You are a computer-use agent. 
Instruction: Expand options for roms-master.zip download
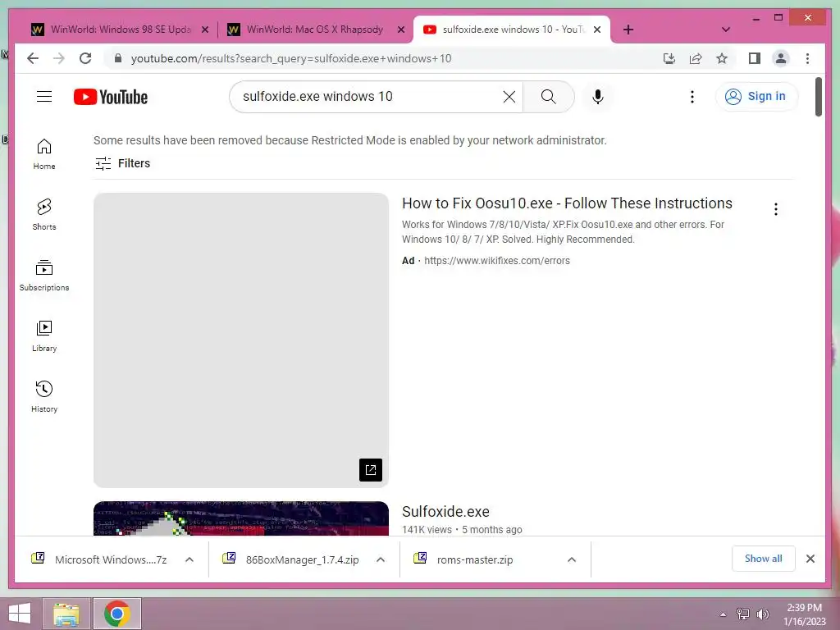(572, 559)
